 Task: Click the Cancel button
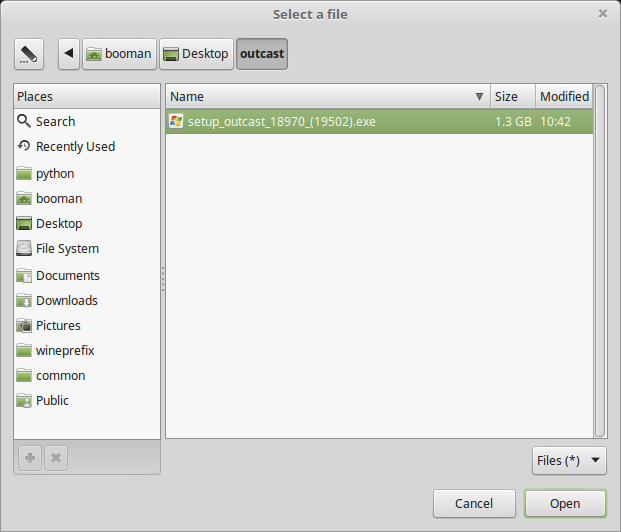(x=474, y=503)
